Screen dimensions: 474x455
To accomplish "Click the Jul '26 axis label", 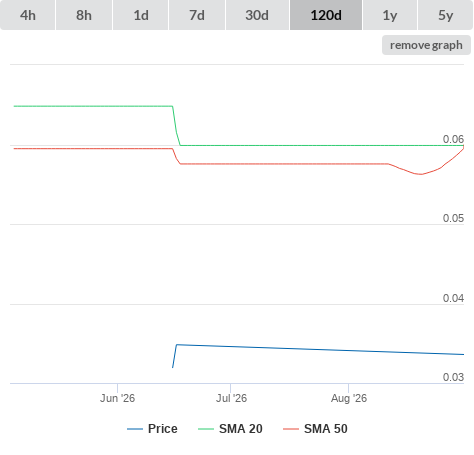I will [231, 398].
